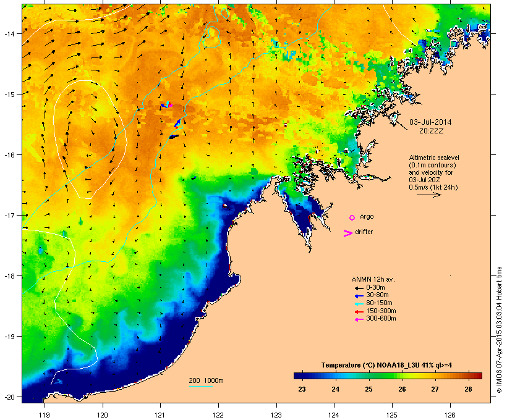Image resolution: width=507 pixels, height=420 pixels.
Task: Click the dark blue end of the temperature colorbar
Action: tap(299, 376)
